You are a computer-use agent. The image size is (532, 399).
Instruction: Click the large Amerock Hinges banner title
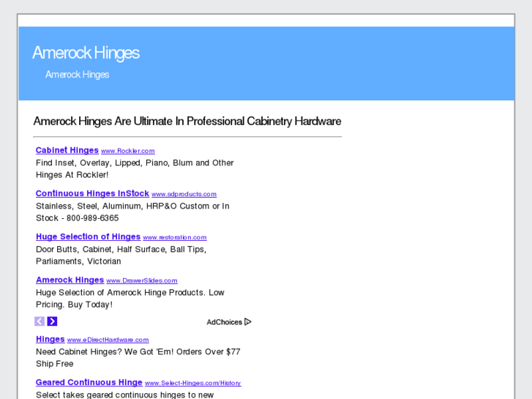pos(86,53)
